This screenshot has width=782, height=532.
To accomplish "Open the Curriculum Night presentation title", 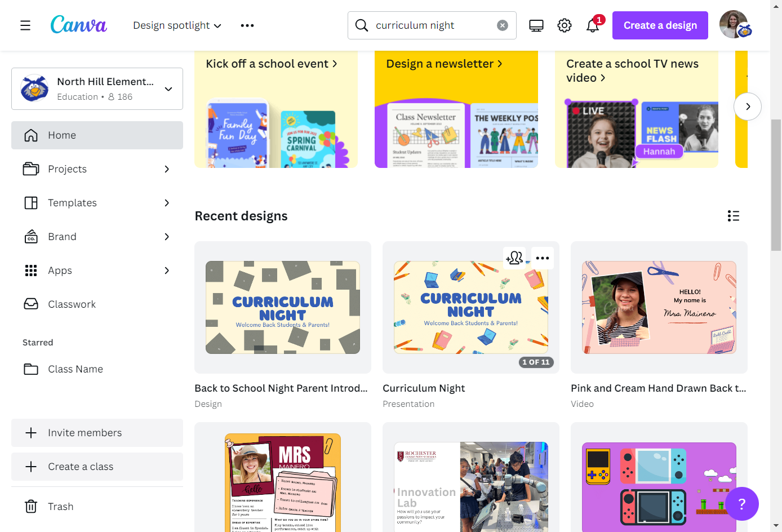I will (x=424, y=388).
